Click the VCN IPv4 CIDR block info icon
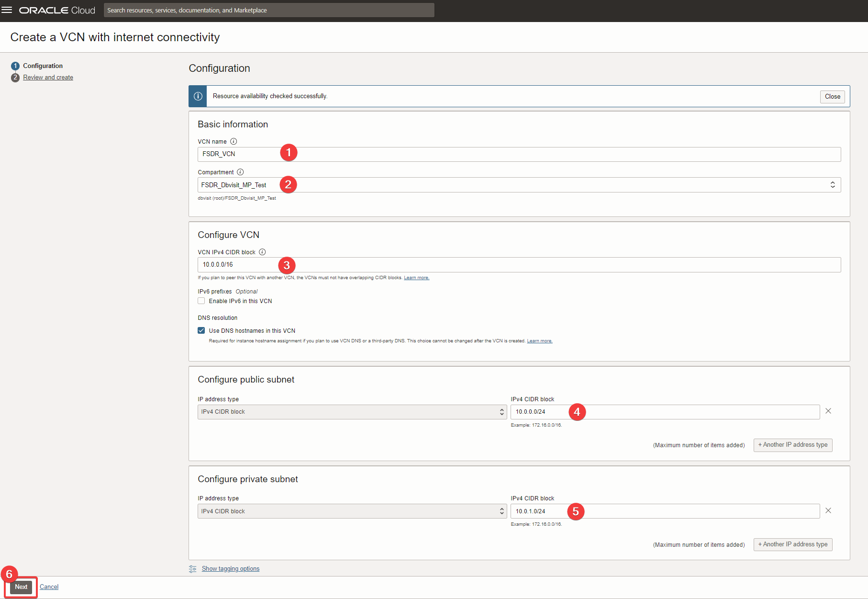This screenshot has width=868, height=599. click(262, 252)
